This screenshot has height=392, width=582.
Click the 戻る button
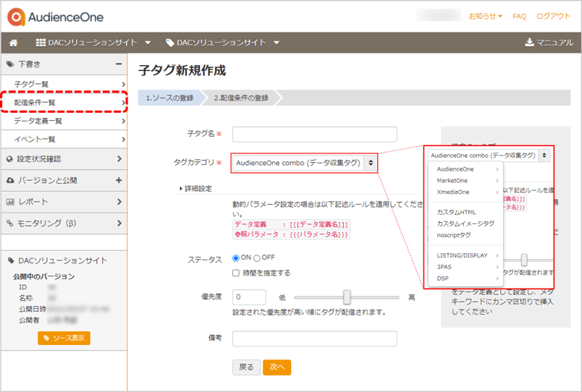tap(246, 367)
